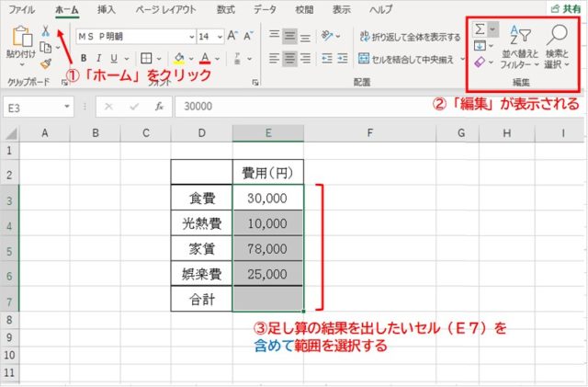This screenshot has height=387, width=588.
Task: Select the 合計 total cell E7
Action: pos(267,300)
